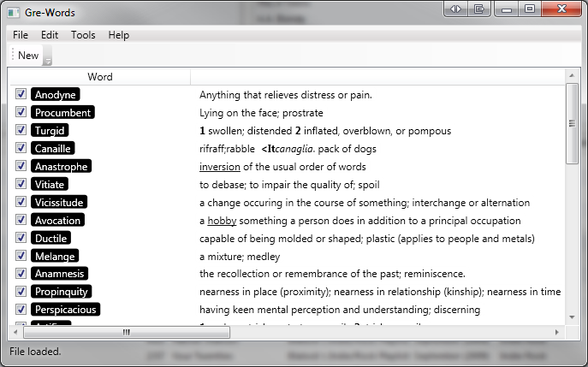Viewport: 588px width, 367px height.
Task: Open the Tools menu
Action: pyautogui.click(x=83, y=35)
